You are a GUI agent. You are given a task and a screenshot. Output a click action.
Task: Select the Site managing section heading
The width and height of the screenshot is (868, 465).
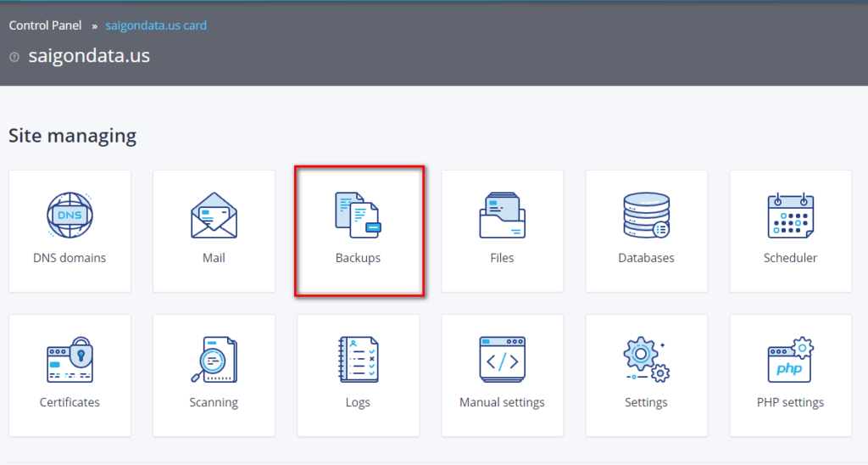(x=73, y=136)
